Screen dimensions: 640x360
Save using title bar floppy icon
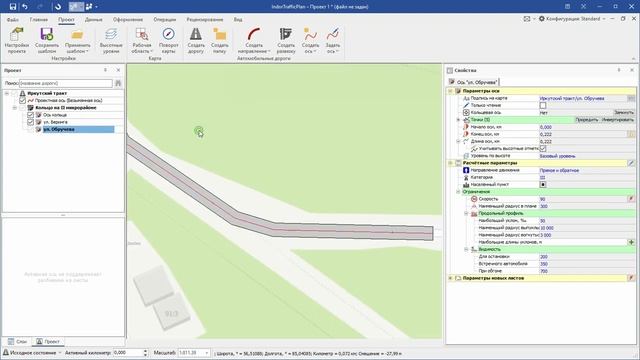click(13, 7)
